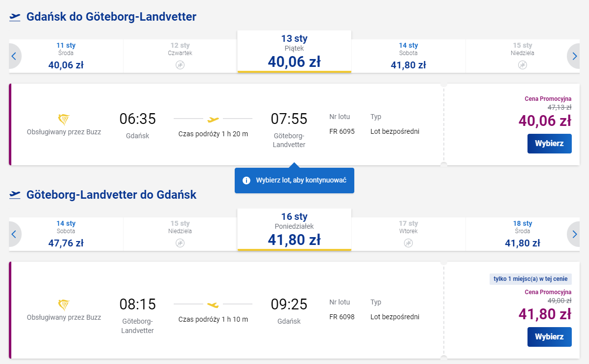Select the 14 sty Sobota outbound date
The image size is (589, 364).
[408, 56]
